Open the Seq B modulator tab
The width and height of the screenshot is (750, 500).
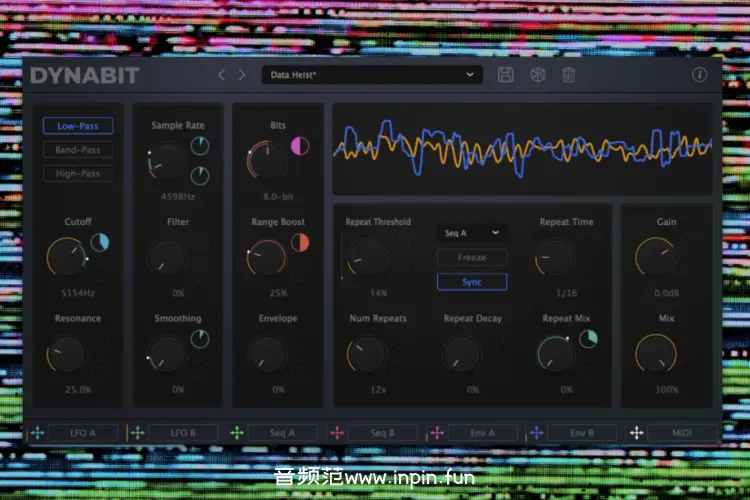coord(384,433)
